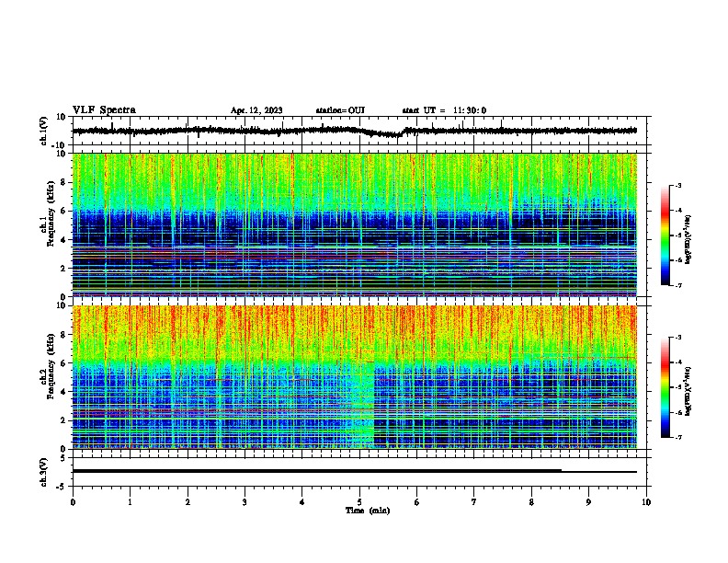This screenshot has height=563, width=728.
Task: Click the 'station=OUJ' label
Action: pyautogui.click(x=340, y=110)
